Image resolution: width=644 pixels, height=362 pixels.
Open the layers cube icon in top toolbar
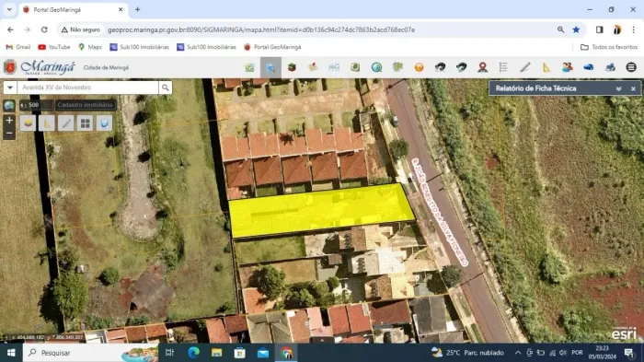tap(292, 67)
